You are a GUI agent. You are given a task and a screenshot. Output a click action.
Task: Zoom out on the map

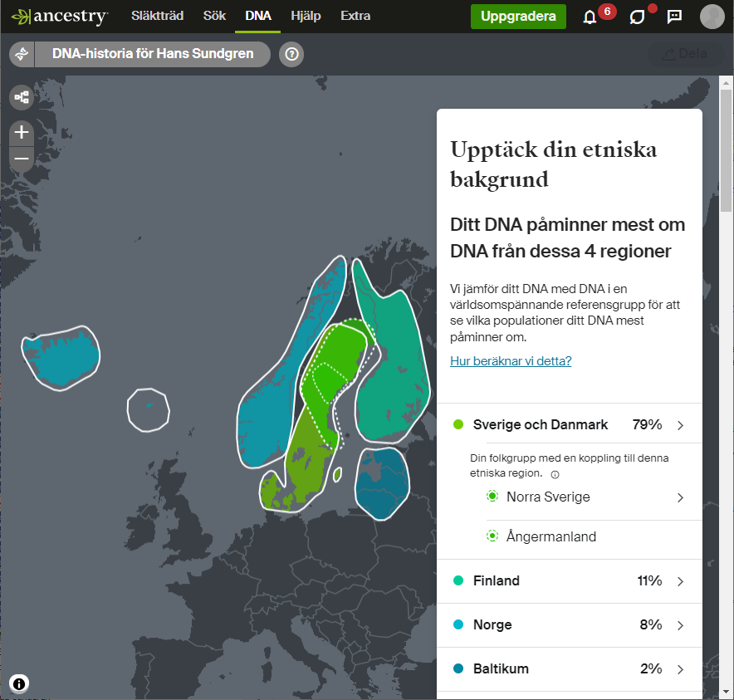pyautogui.click(x=22, y=159)
